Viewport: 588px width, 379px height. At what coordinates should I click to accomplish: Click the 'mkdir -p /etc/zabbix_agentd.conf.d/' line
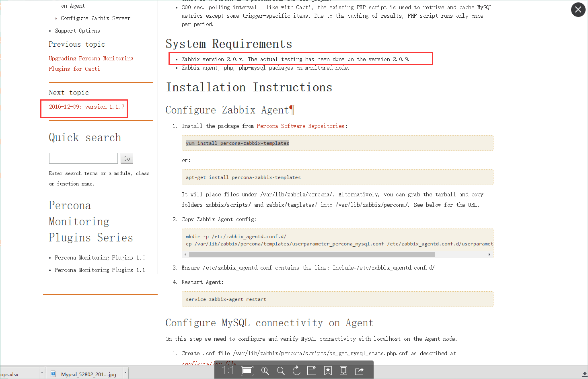(236, 237)
